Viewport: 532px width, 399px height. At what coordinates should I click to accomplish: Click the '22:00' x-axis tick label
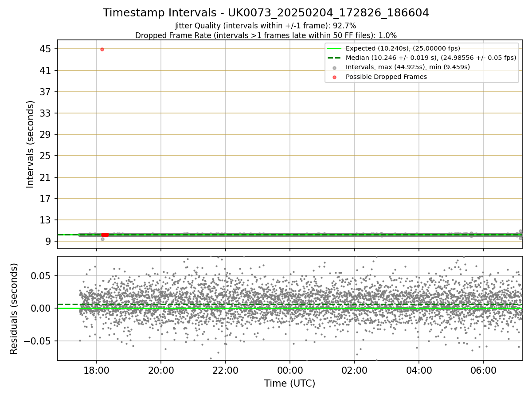click(x=226, y=371)
